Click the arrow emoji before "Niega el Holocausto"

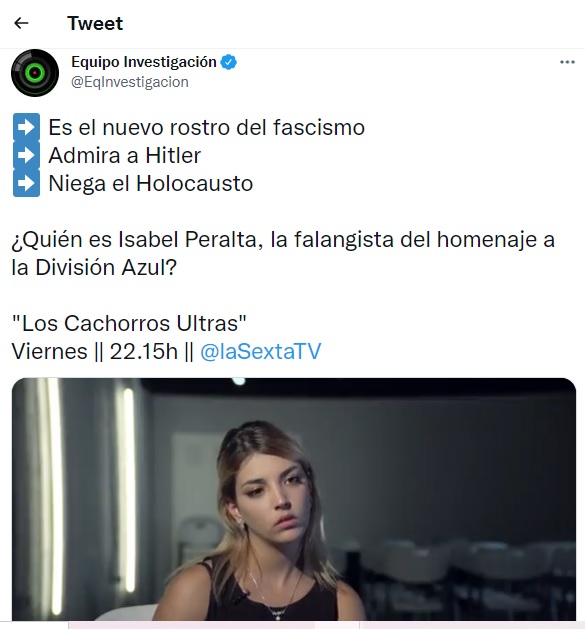[26, 183]
